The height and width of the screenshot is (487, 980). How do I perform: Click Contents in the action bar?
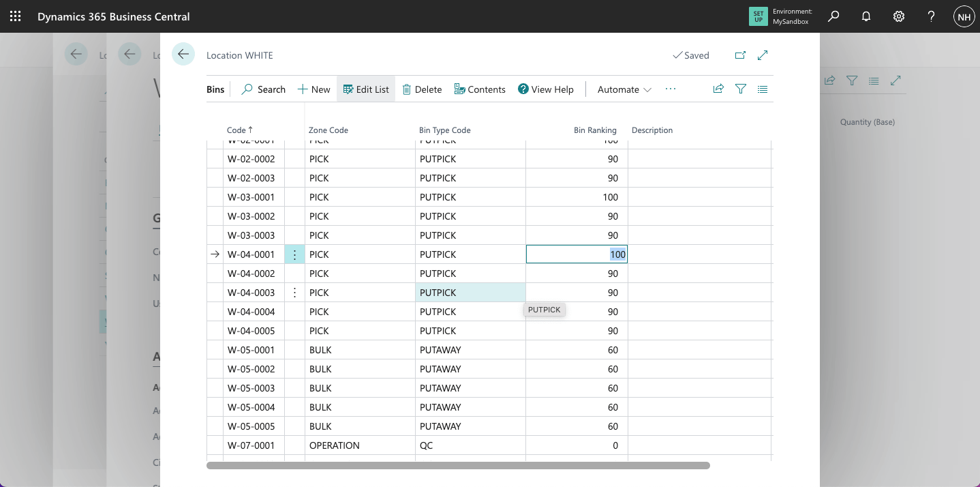pos(480,89)
